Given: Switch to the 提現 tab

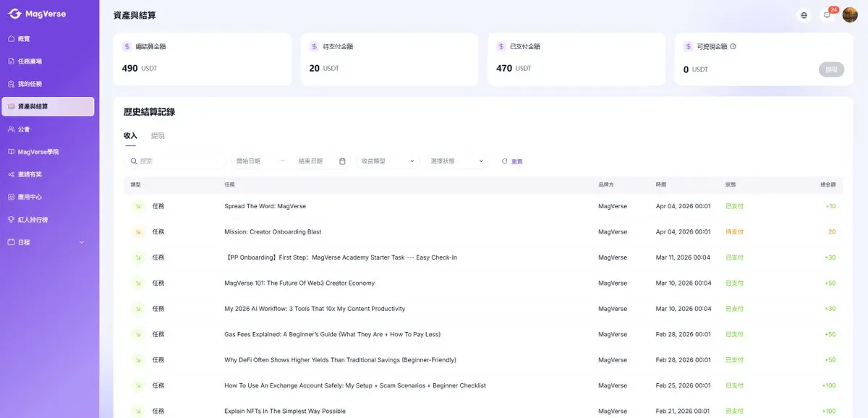Looking at the screenshot, I should click(x=158, y=136).
